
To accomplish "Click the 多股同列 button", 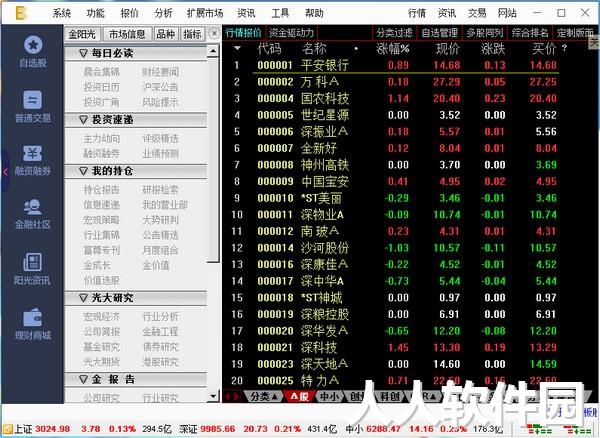I will [x=484, y=33].
